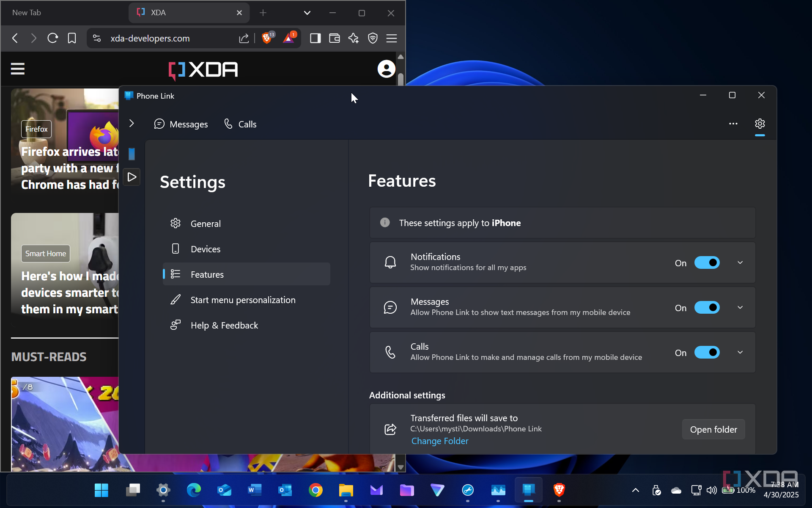Click Firefox article tag on XDA
The height and width of the screenshot is (508, 812).
[36, 129]
